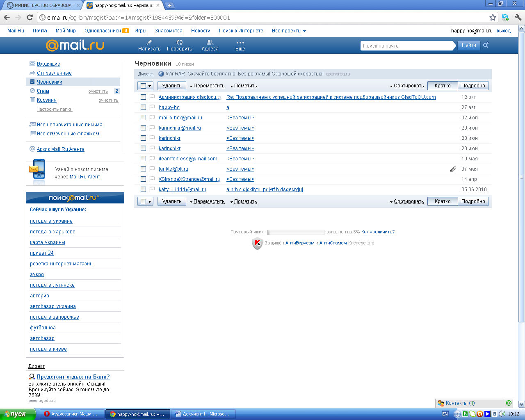
Task: Click the Kaspersky shield icon
Action: (x=257, y=243)
